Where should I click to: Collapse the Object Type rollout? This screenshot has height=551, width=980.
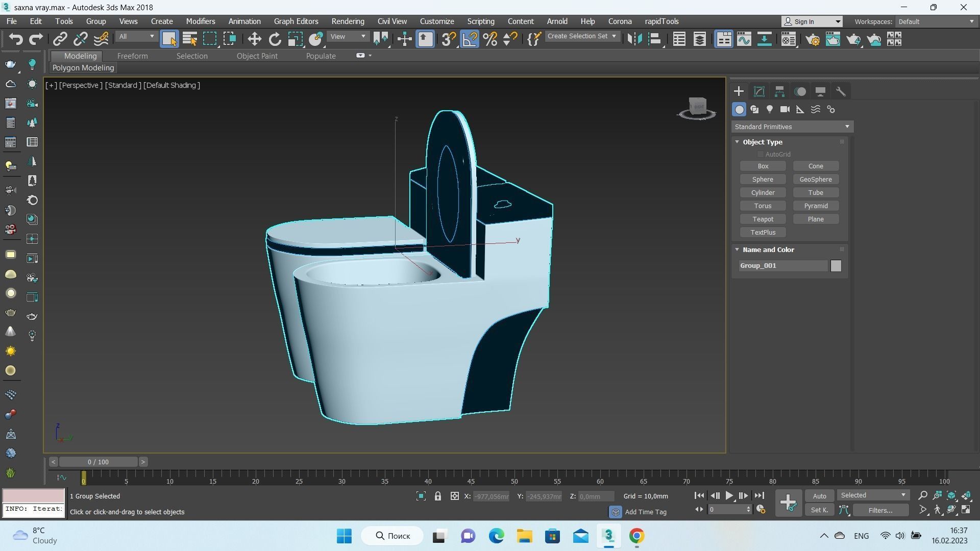point(737,142)
